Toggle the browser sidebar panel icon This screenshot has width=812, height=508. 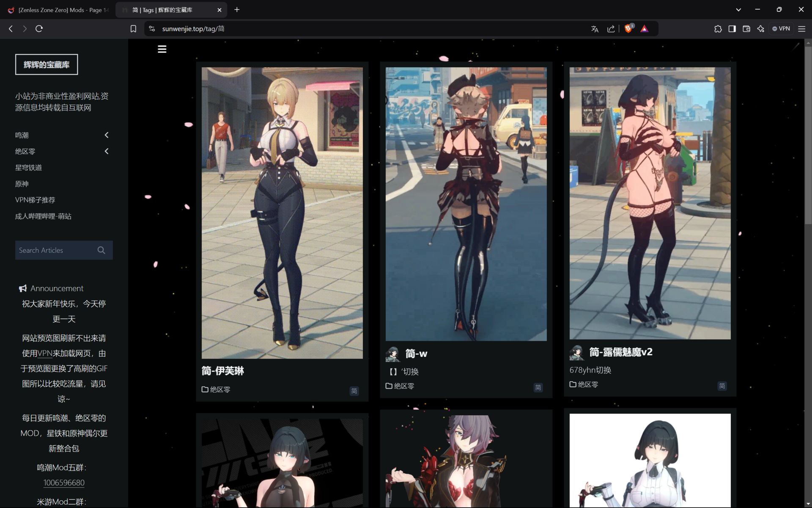click(x=732, y=29)
